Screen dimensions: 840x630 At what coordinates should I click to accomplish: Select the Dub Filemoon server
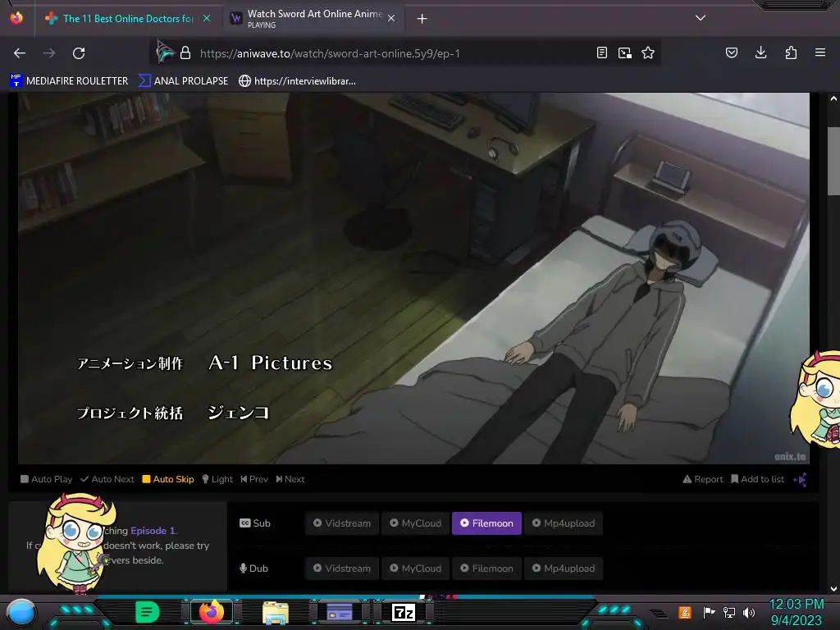click(486, 568)
